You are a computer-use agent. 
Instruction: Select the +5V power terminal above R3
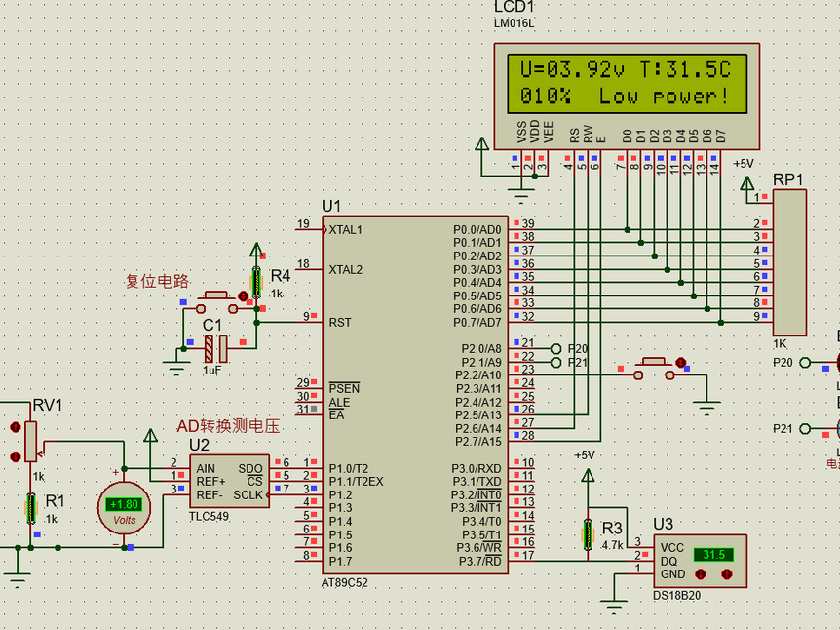588,476
